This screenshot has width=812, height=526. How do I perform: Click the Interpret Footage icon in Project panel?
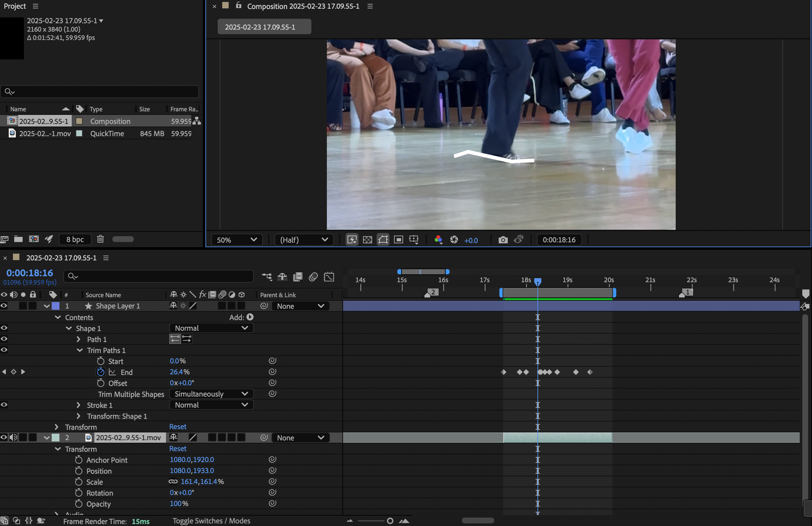pyautogui.click(x=5, y=239)
